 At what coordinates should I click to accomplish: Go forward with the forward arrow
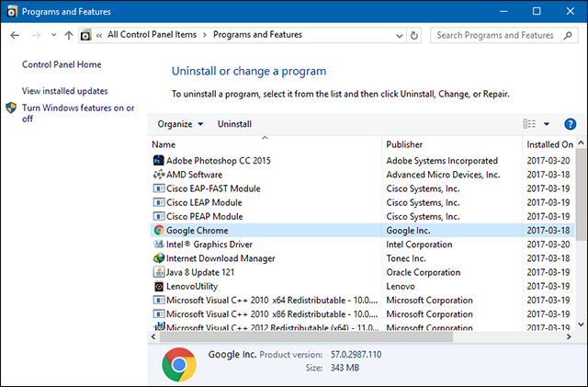tap(36, 35)
